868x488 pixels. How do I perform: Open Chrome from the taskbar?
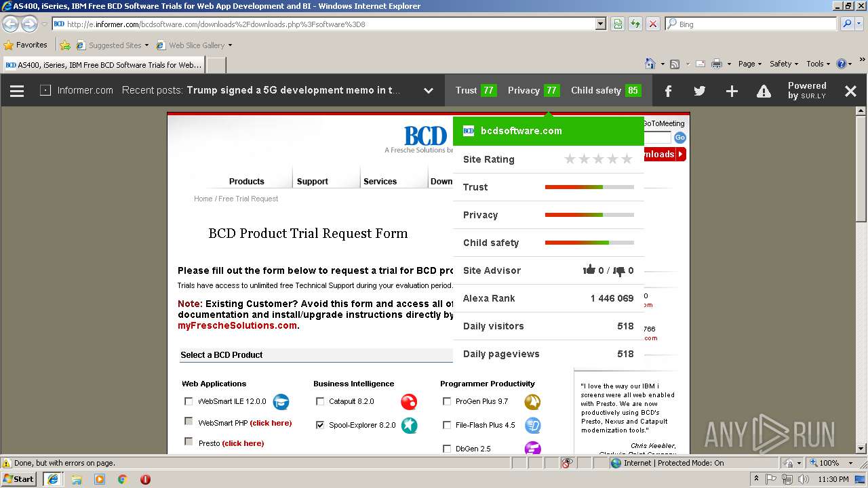(x=122, y=479)
